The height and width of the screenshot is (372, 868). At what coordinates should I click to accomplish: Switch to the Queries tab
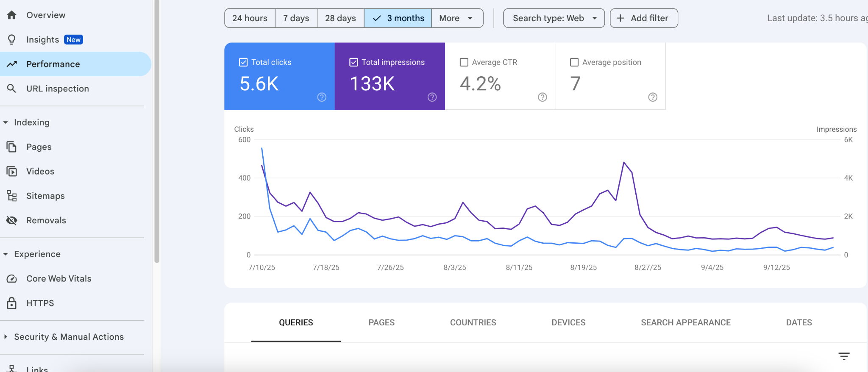tap(296, 322)
